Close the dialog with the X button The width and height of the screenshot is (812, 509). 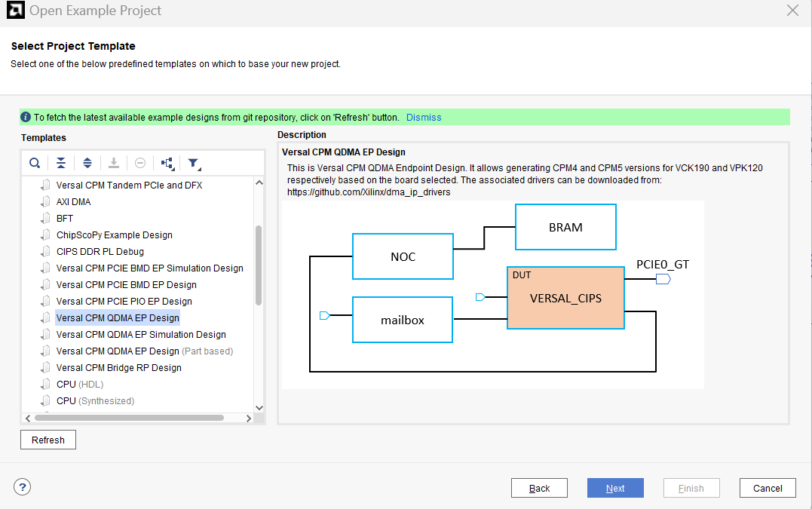[x=792, y=11]
